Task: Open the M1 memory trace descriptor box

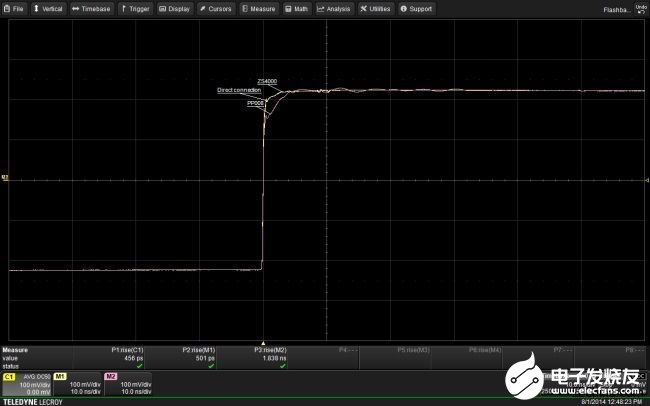Action: pyautogui.click(x=78, y=384)
